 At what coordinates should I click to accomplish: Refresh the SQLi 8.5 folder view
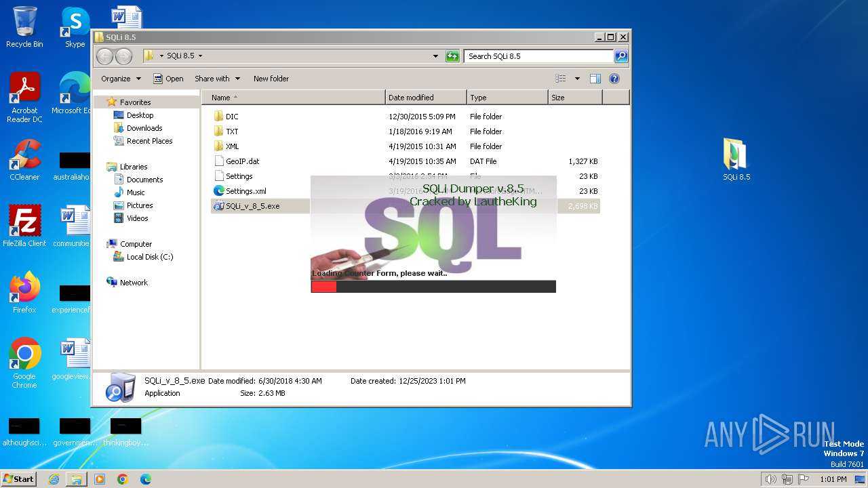coord(452,56)
